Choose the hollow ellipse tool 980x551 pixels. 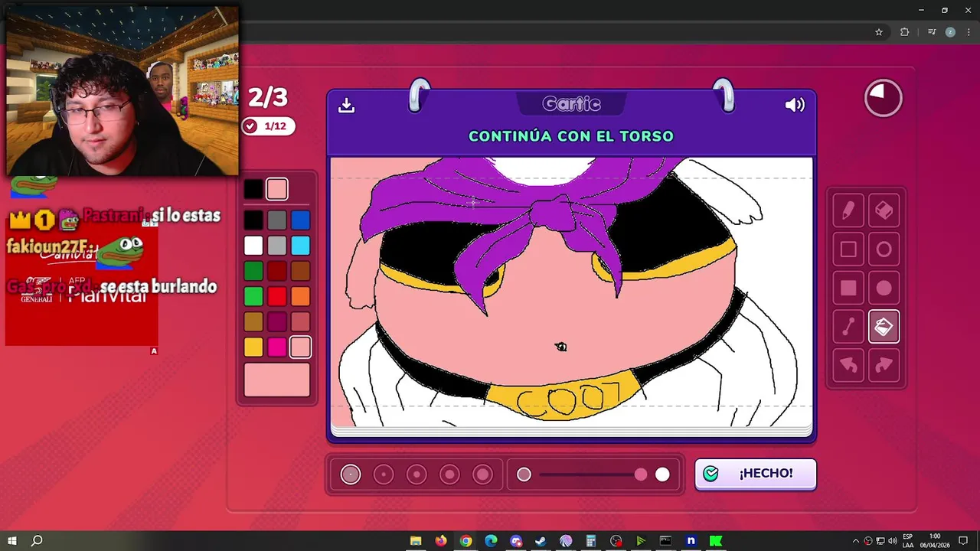[884, 249]
